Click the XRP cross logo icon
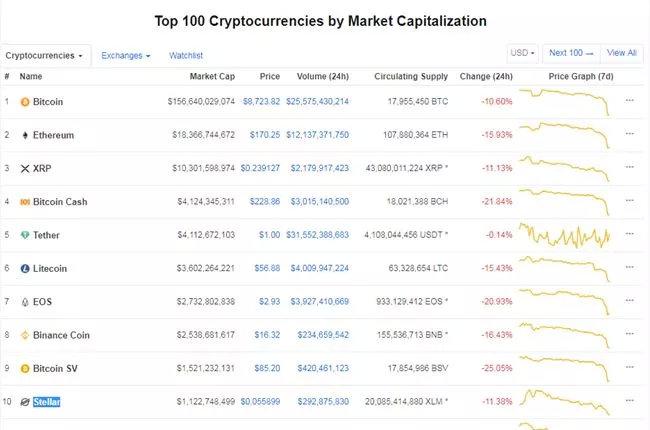650x430 pixels. [25, 168]
